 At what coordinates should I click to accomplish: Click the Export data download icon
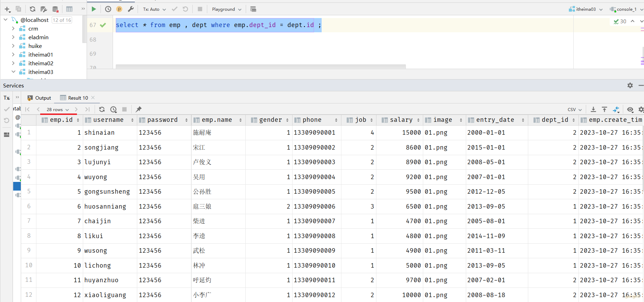click(x=593, y=109)
